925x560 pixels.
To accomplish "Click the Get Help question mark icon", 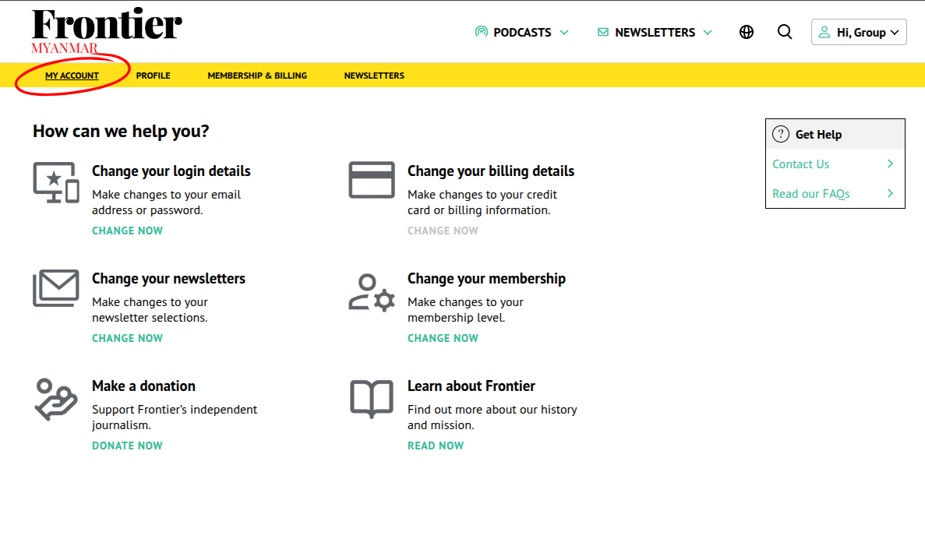I will pos(781,134).
